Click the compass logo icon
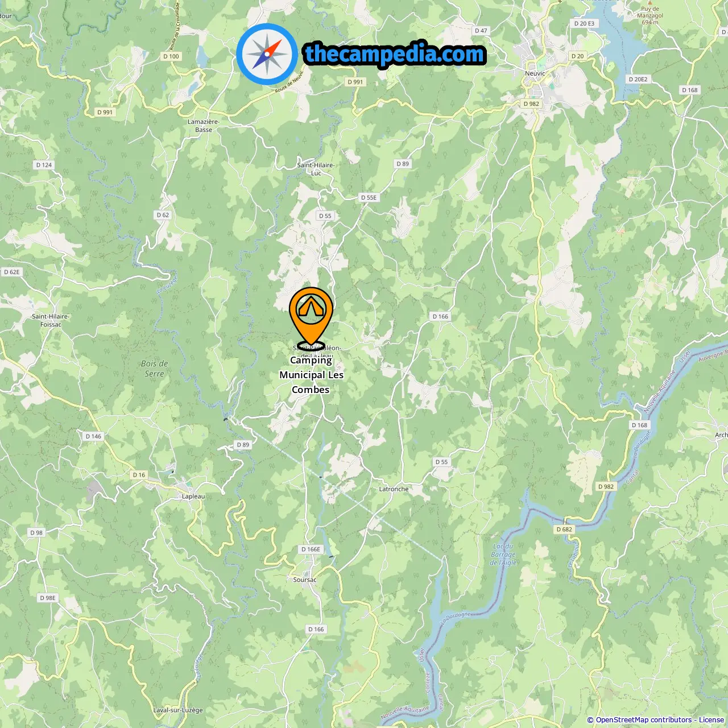This screenshot has height=728, width=728. pos(267,55)
